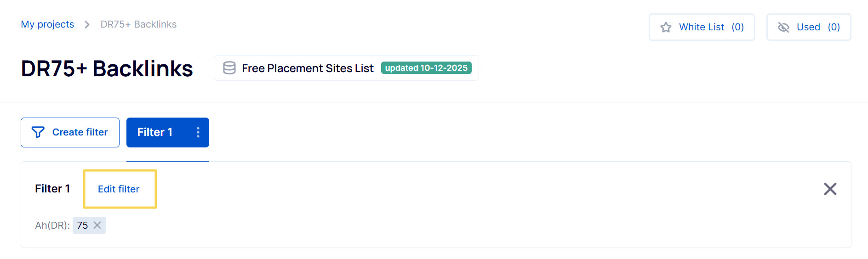The height and width of the screenshot is (259, 868).
Task: Click the Ah(DR) filter label
Action: pyautogui.click(x=52, y=225)
